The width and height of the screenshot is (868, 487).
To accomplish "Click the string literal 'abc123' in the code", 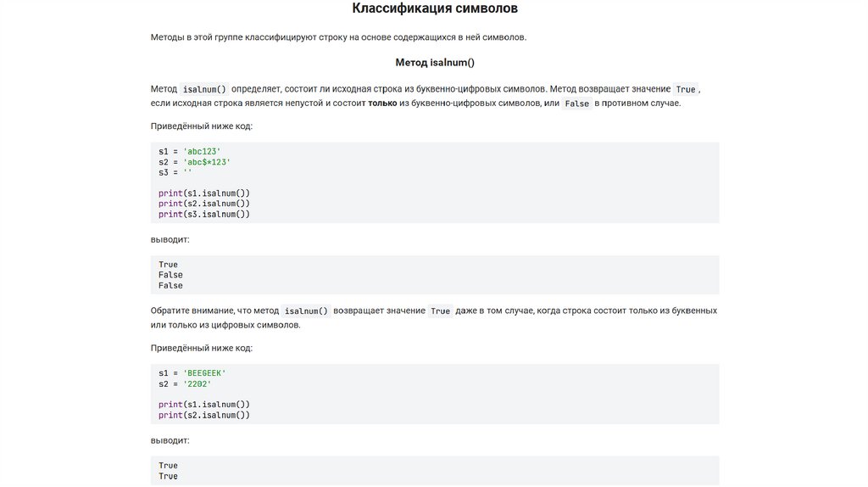I will tap(202, 151).
